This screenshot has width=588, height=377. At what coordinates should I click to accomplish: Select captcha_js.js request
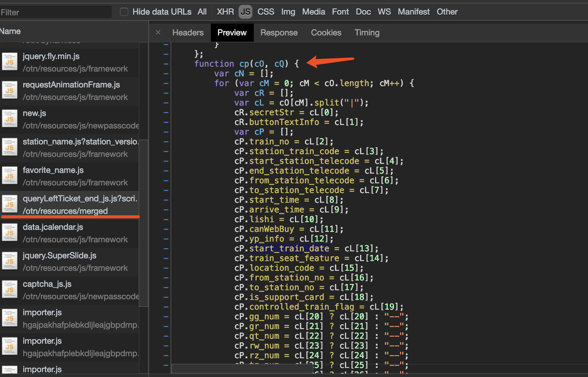point(69,290)
